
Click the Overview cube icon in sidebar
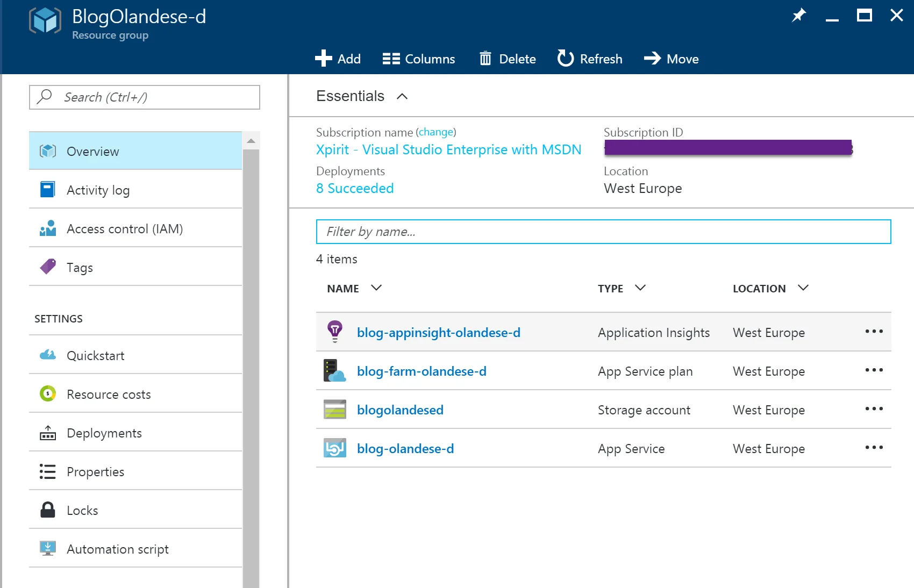48,151
